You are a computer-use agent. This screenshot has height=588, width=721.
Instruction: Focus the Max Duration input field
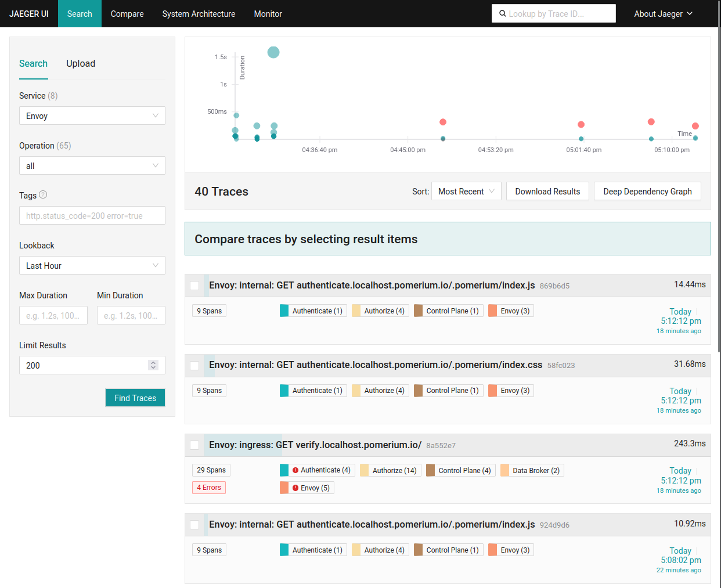(53, 315)
